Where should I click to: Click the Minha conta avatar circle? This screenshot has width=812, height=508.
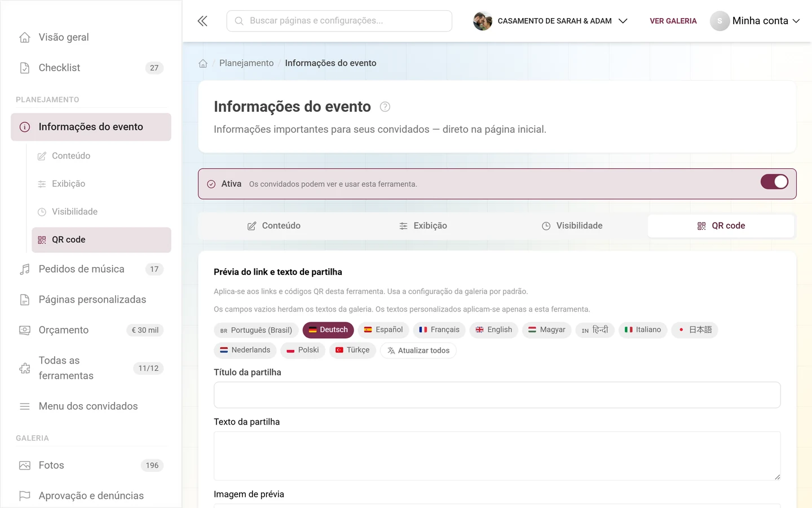click(720, 21)
